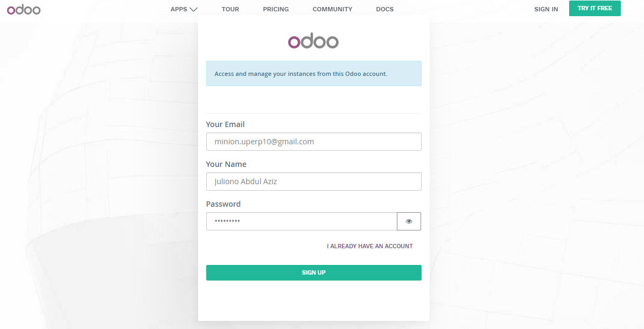Focus the Your Email input field
644x329 pixels.
tap(314, 142)
